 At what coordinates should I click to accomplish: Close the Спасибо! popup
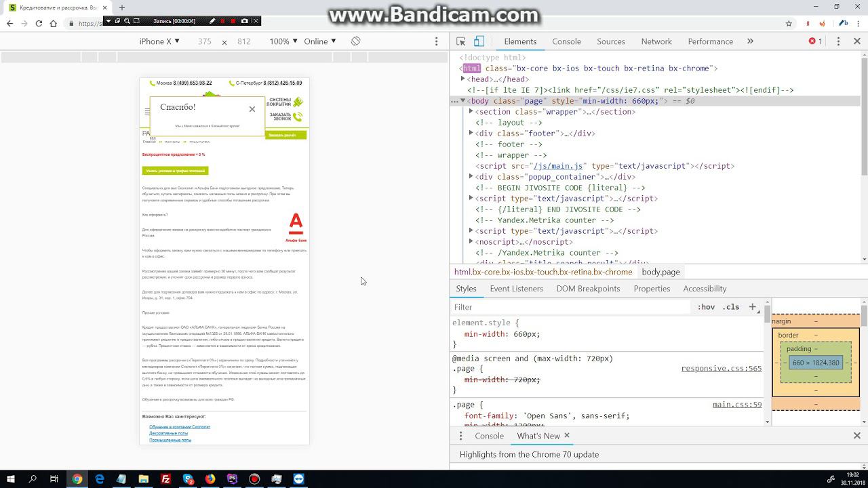[x=252, y=109]
